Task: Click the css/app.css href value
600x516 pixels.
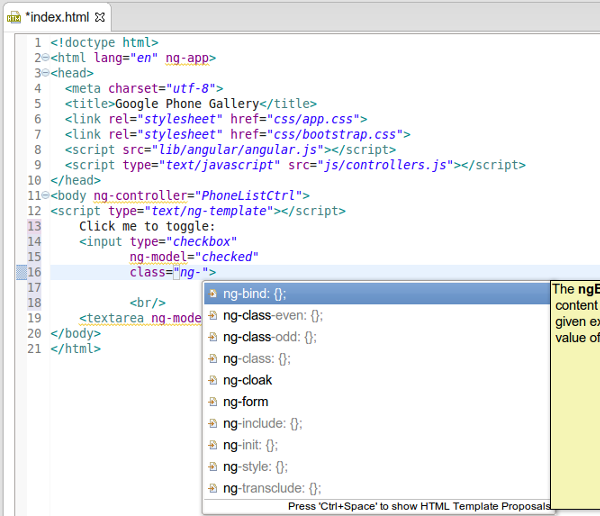Action: (x=313, y=119)
